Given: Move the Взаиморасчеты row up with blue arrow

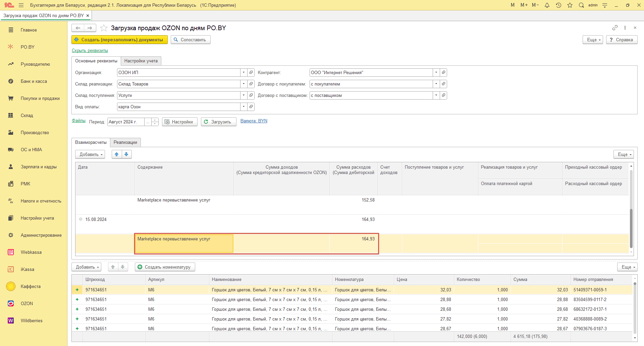Looking at the screenshot, I should coord(117,154).
